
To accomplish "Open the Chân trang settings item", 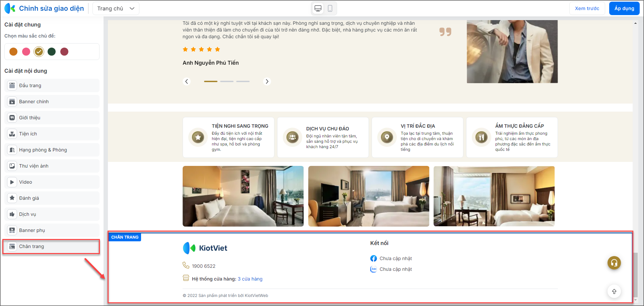I will pos(52,246).
